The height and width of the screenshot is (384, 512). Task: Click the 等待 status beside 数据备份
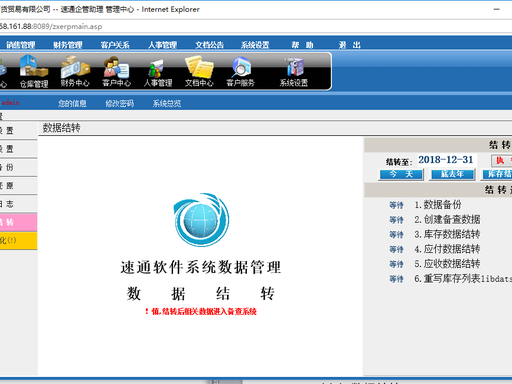tap(396, 205)
